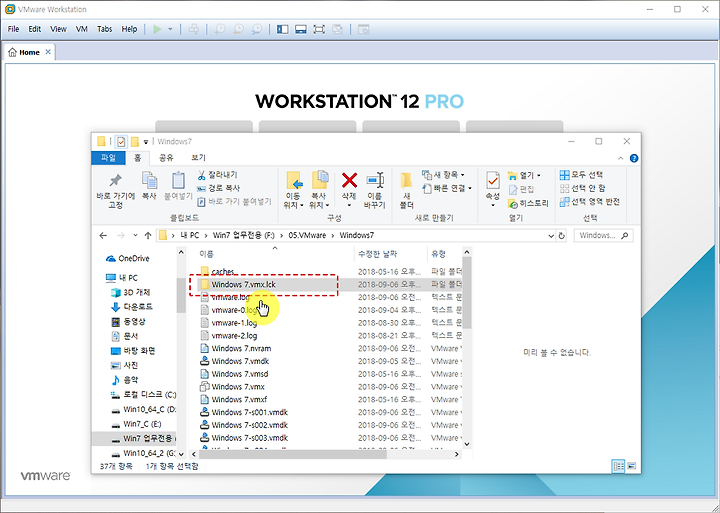Open the recent locations dropdown chevron
The height and width of the screenshot is (513, 720).
click(x=135, y=236)
